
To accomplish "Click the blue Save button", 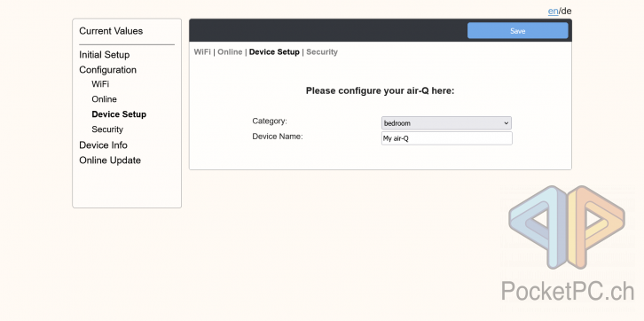I will click(x=517, y=31).
